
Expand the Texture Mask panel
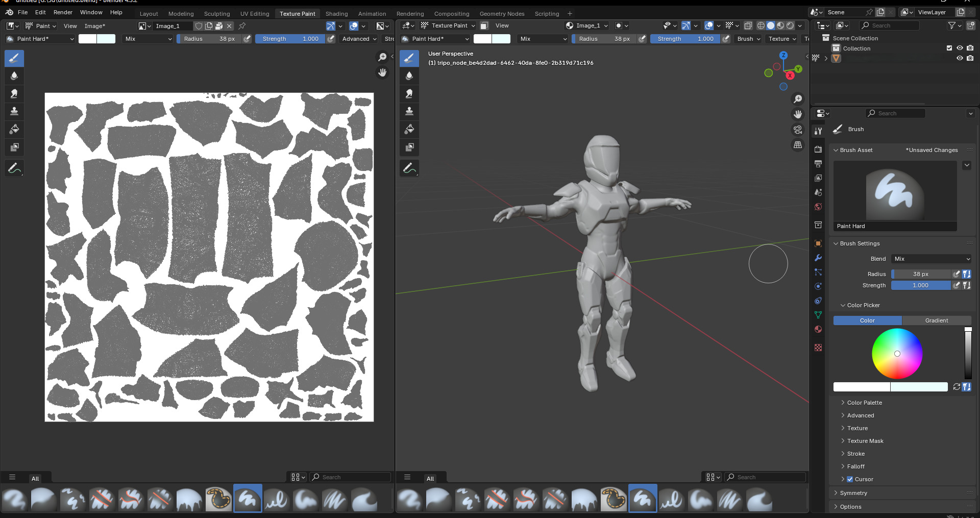pos(865,441)
